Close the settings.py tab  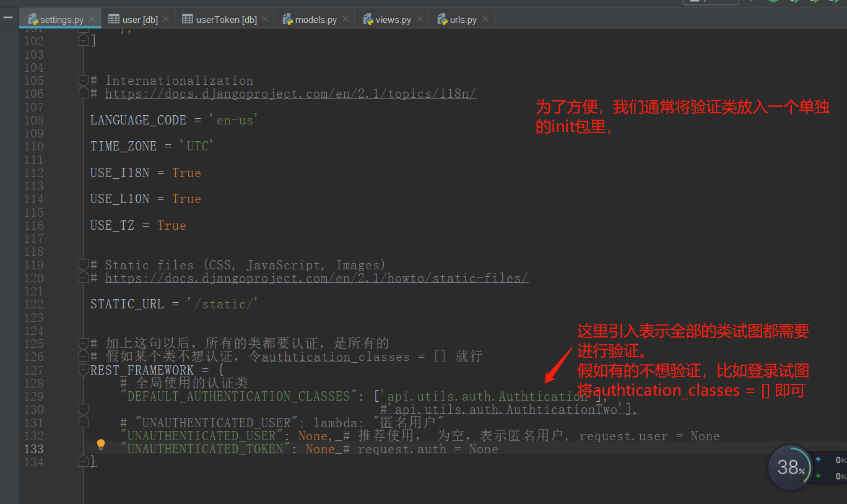pos(92,19)
